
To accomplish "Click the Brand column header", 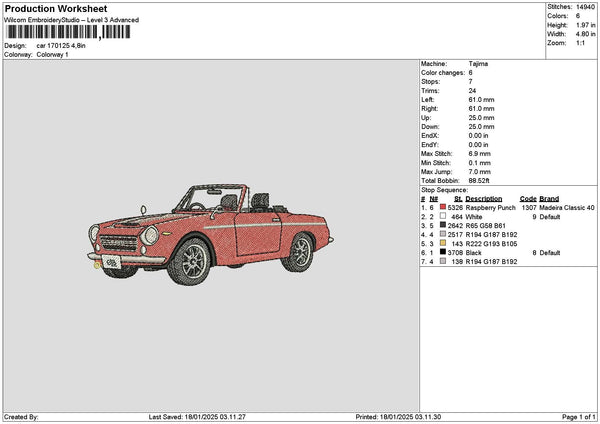I will click(x=549, y=198).
